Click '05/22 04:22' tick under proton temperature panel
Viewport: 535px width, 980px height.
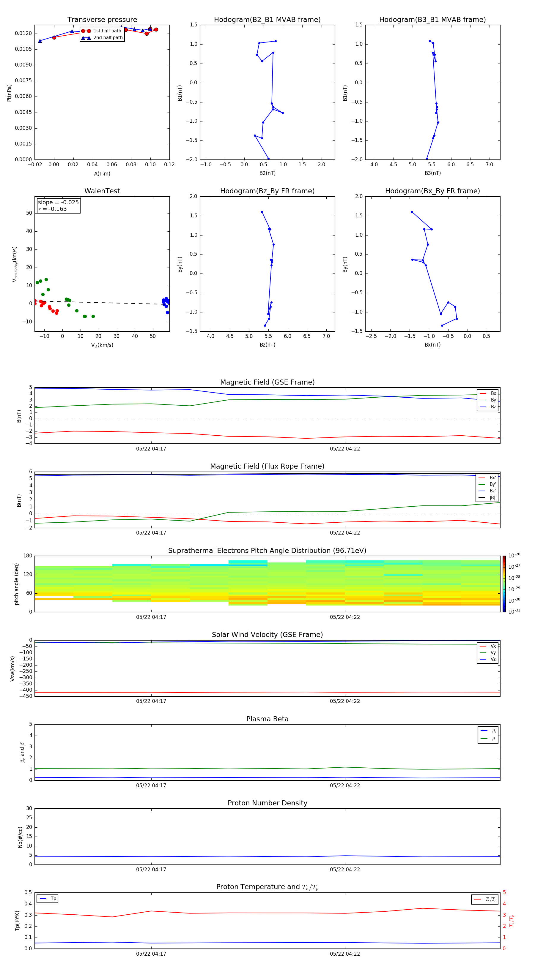coord(345,954)
